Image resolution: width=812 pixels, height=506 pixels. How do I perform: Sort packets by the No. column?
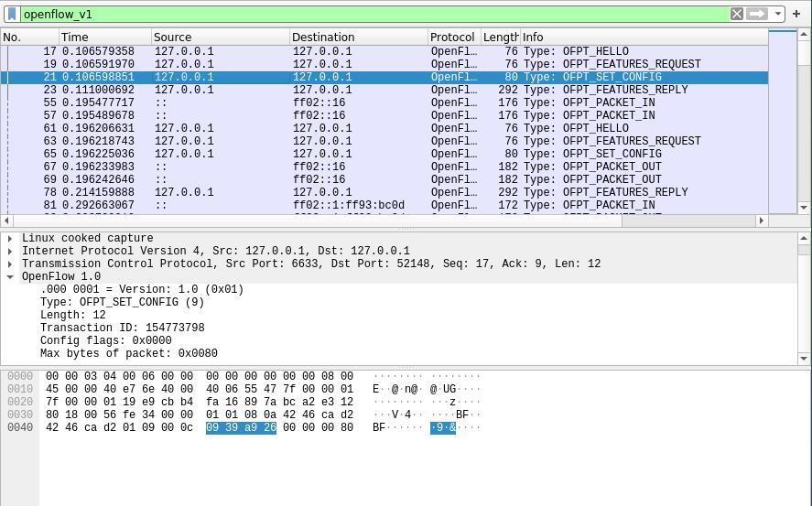click(x=30, y=38)
